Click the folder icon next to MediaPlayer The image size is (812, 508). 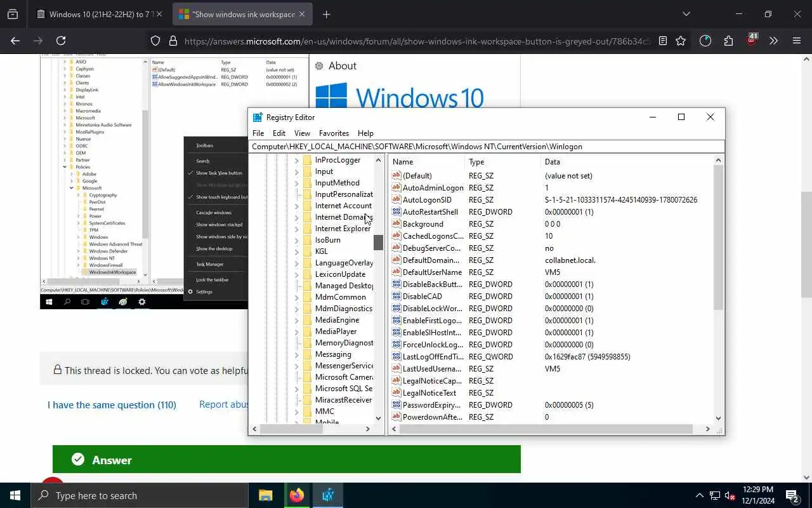[307, 331]
